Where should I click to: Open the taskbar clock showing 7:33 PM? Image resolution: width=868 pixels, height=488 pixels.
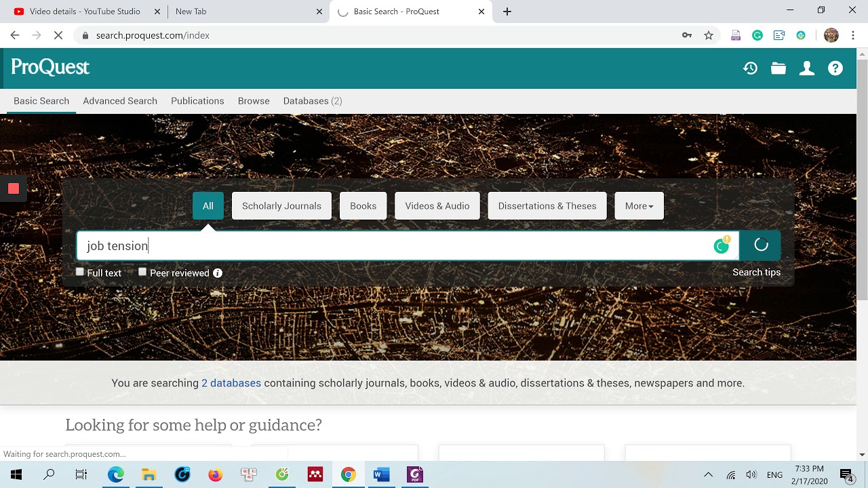[x=808, y=474]
